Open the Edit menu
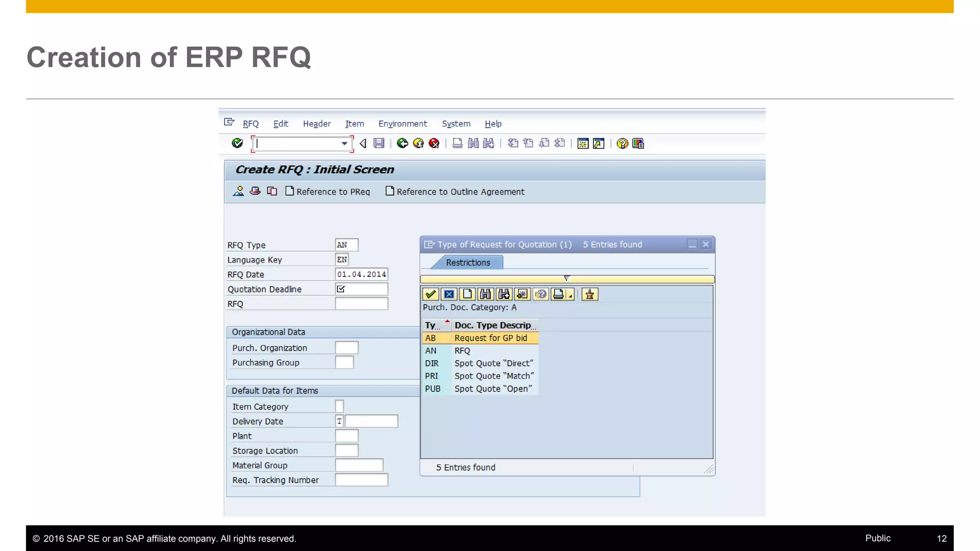Screen dimensions: 980x551 click(x=281, y=124)
